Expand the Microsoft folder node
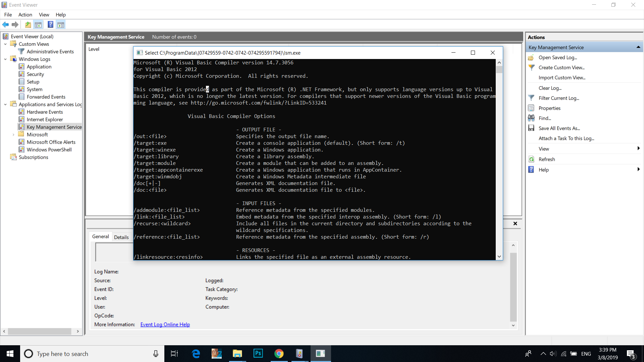 point(13,135)
